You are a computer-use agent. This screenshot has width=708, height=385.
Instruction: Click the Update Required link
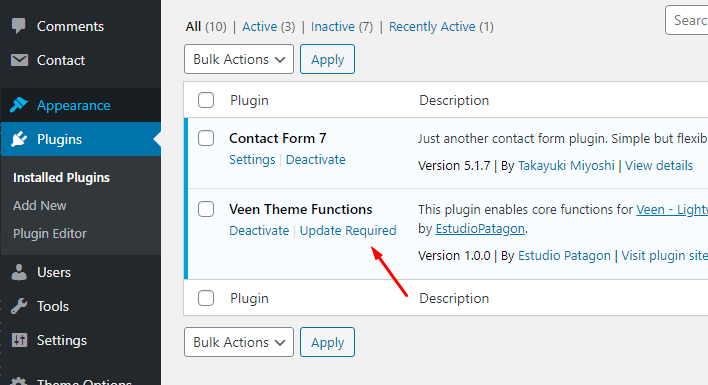click(x=348, y=231)
